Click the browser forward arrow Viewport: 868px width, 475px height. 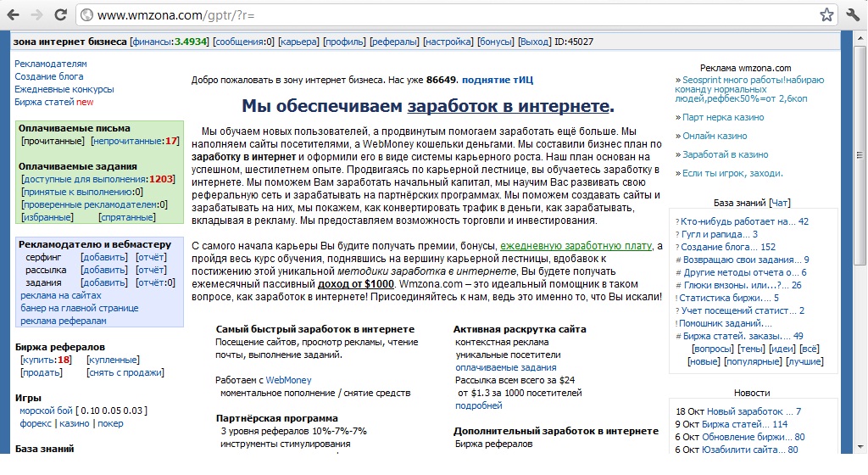point(36,15)
